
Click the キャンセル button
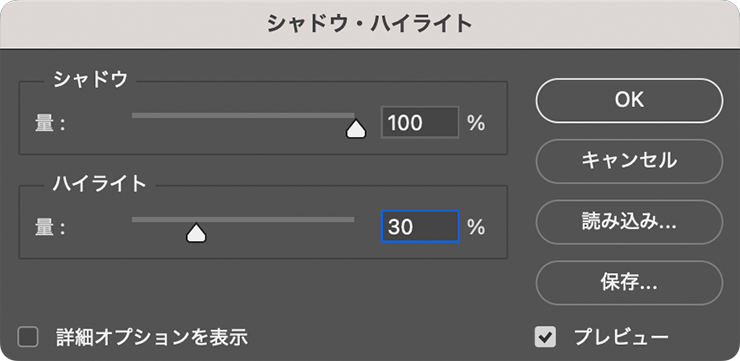pos(629,161)
